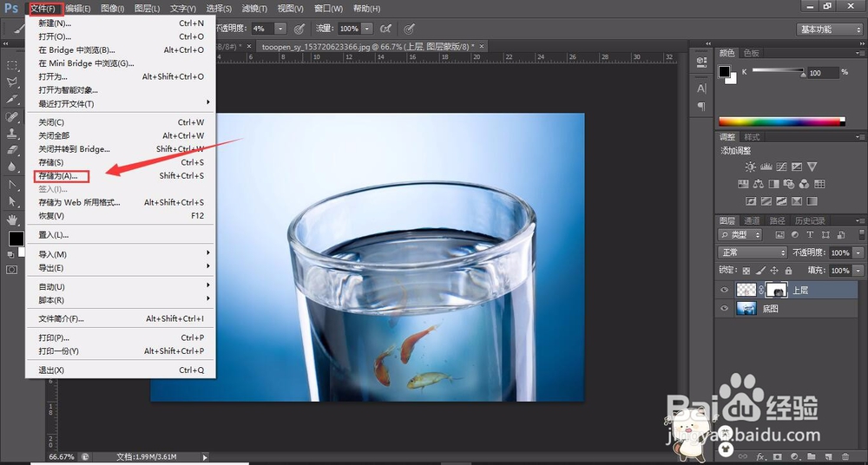Select the Eraser tool

point(11,150)
